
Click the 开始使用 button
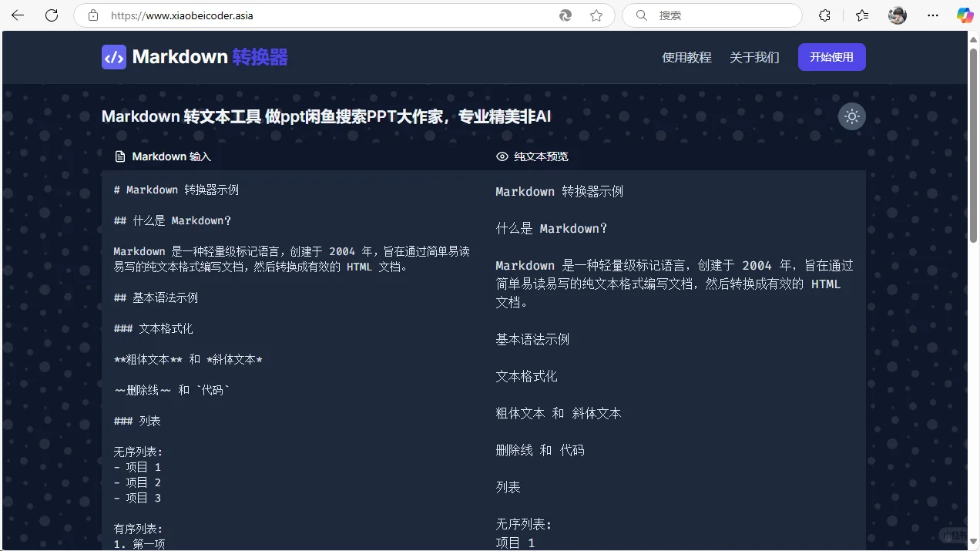point(831,57)
